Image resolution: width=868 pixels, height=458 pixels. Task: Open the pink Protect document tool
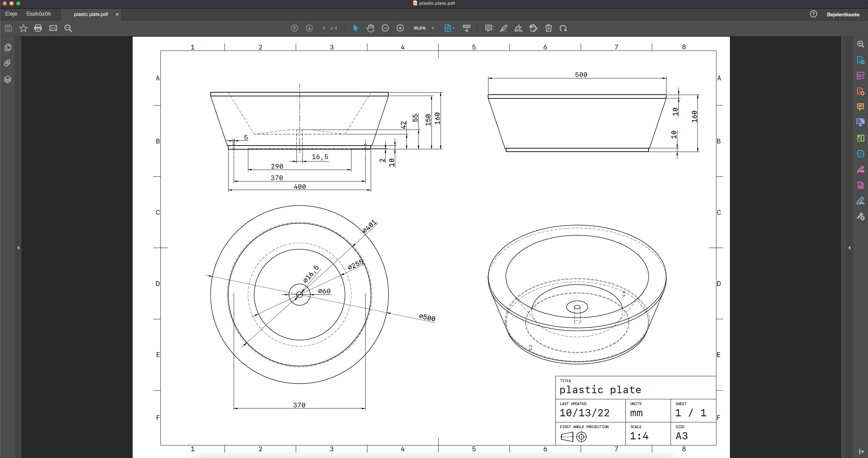(x=861, y=185)
